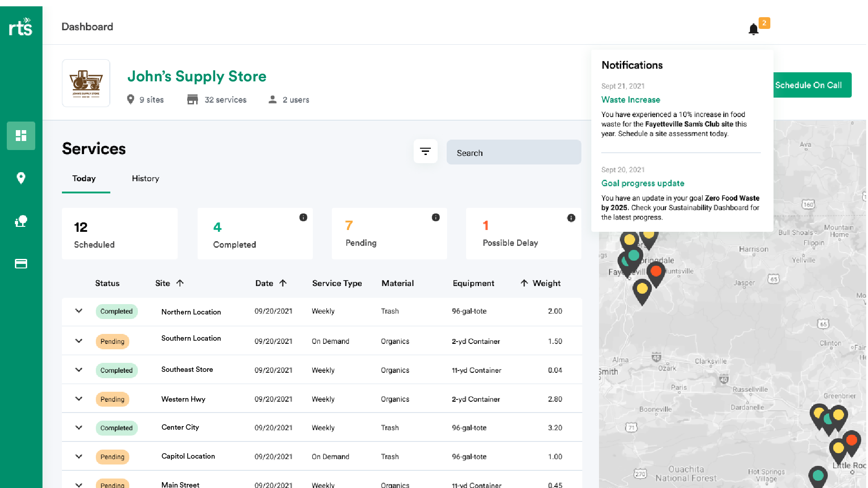Open the Billing card icon in sidebar
868x488 pixels.
point(21,264)
